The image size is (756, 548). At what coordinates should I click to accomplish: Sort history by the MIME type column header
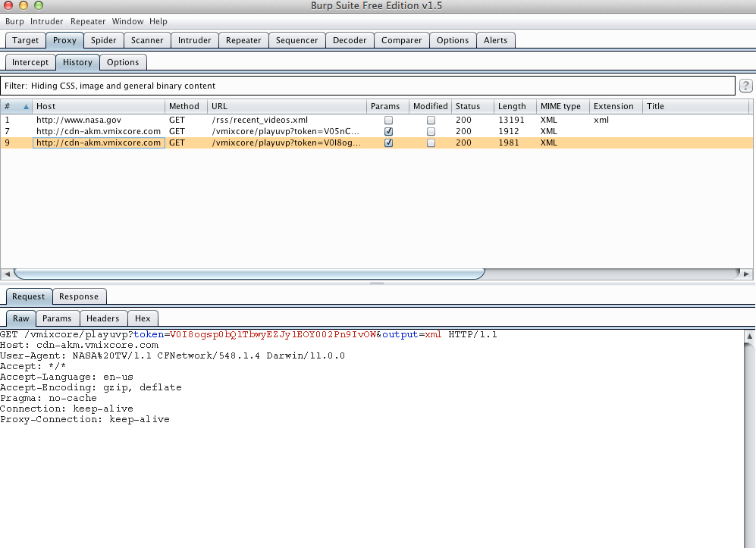[561, 106]
